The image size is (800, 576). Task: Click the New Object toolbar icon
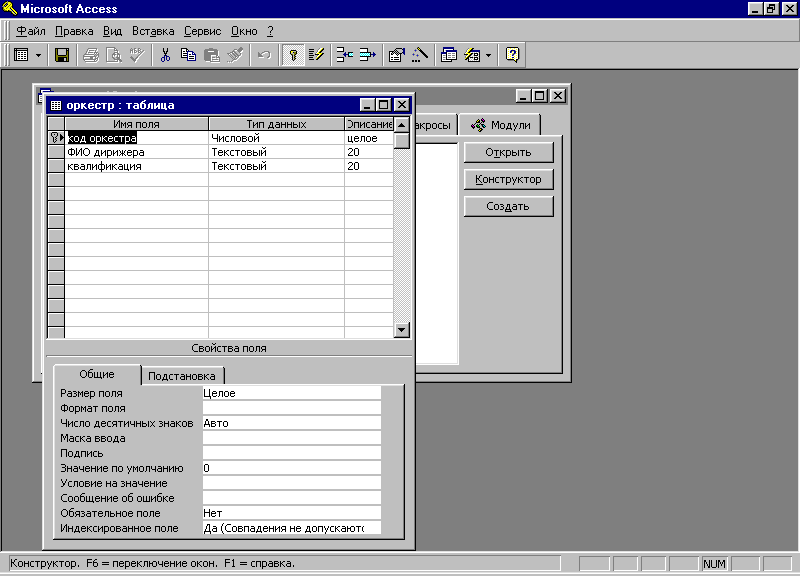[472, 55]
